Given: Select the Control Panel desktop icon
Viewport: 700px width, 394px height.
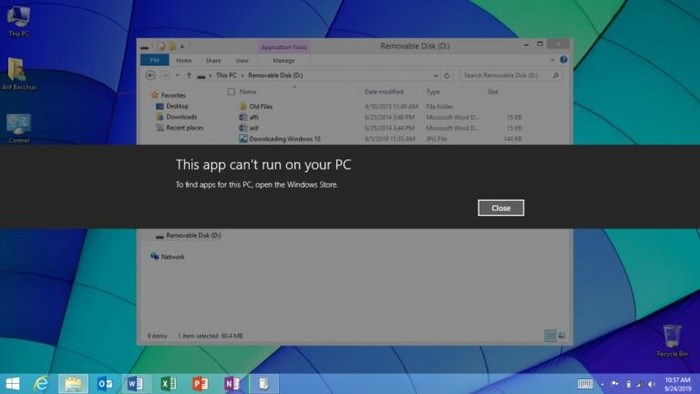Looking at the screenshot, I should click(18, 128).
